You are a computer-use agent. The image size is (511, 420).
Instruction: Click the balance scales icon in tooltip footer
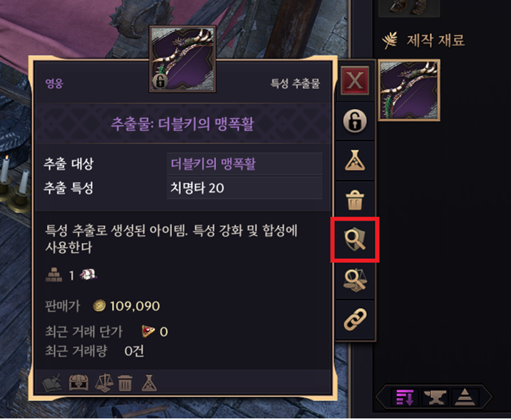tap(104, 383)
